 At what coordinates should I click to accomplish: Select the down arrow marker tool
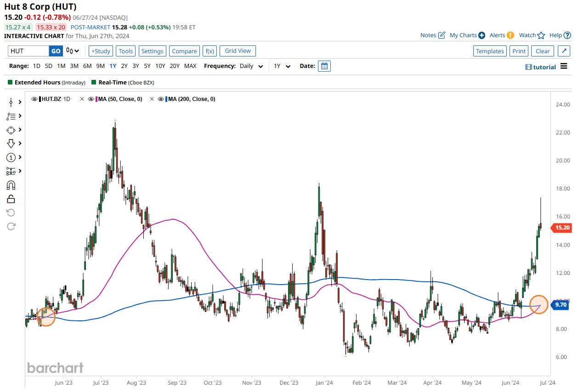point(11,144)
